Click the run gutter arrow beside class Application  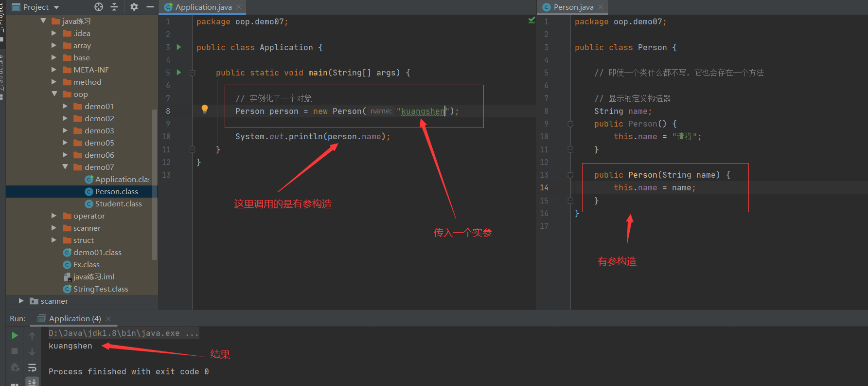click(179, 47)
